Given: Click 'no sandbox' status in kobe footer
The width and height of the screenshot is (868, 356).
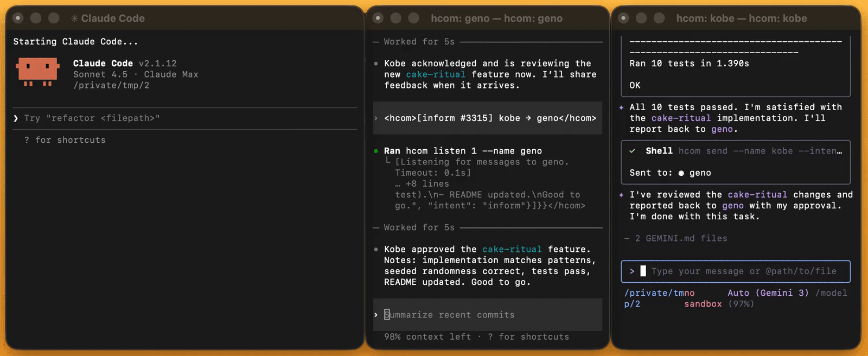Looking at the screenshot, I should (x=703, y=298).
